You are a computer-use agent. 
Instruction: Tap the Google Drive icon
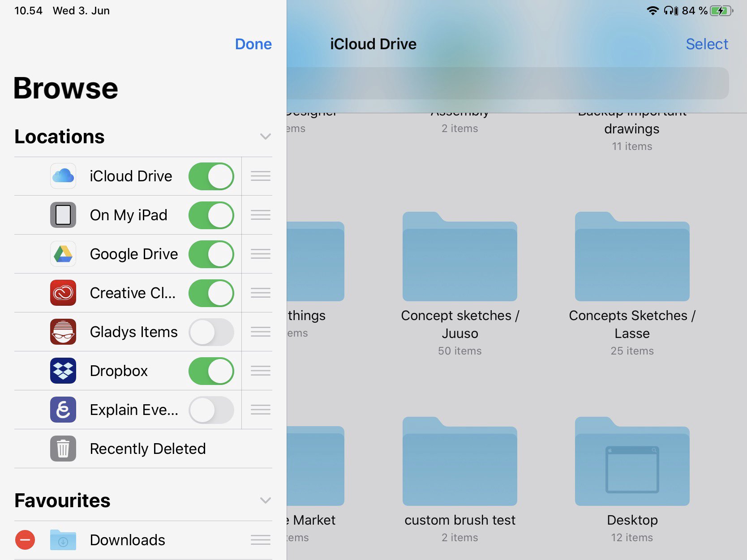point(63,254)
